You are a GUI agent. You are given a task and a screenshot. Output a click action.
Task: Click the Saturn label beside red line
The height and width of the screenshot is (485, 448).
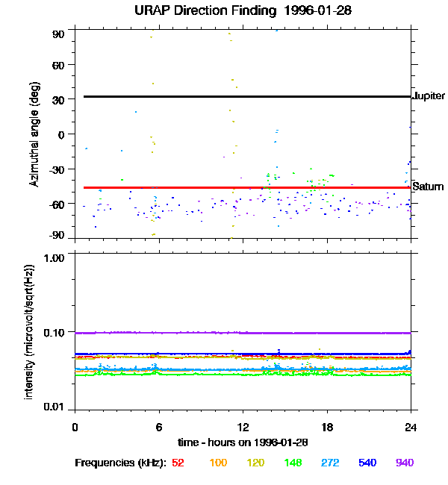(x=428, y=187)
